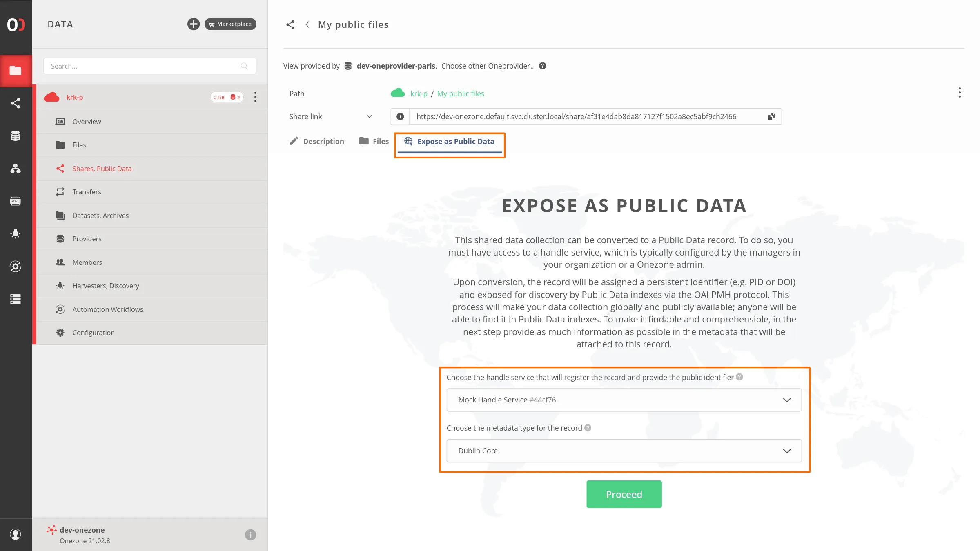Click the plus icon next to Marketplace
Screen dimensions: 980x551
point(193,24)
